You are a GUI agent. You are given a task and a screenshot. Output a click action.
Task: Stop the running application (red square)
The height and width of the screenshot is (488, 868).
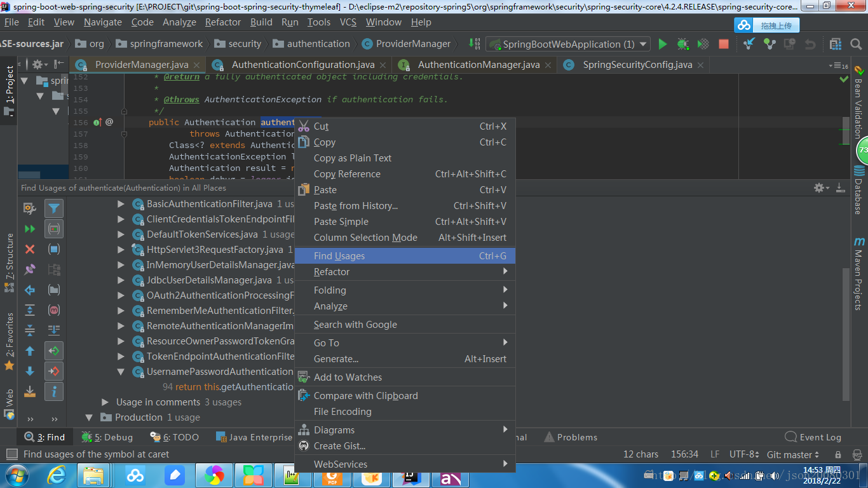click(x=723, y=44)
